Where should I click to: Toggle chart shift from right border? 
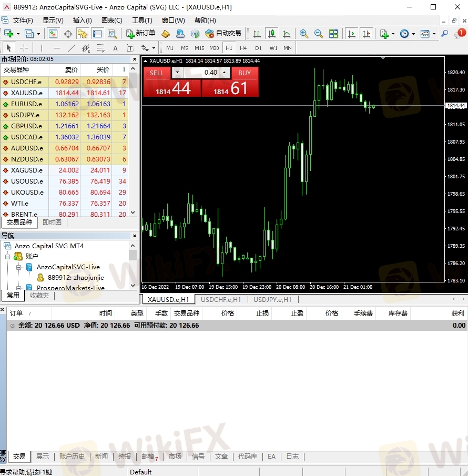tap(367, 34)
